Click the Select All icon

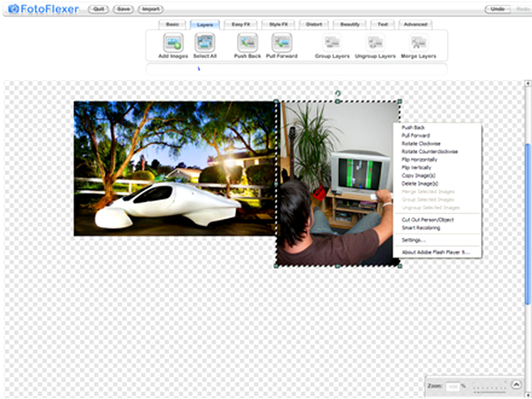click(204, 43)
